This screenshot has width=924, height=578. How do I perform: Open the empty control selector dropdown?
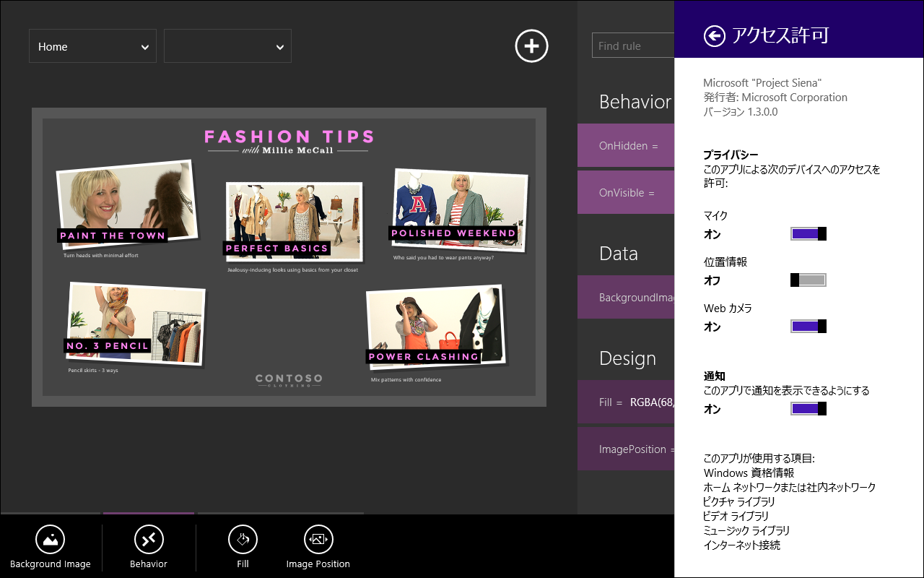[227, 46]
